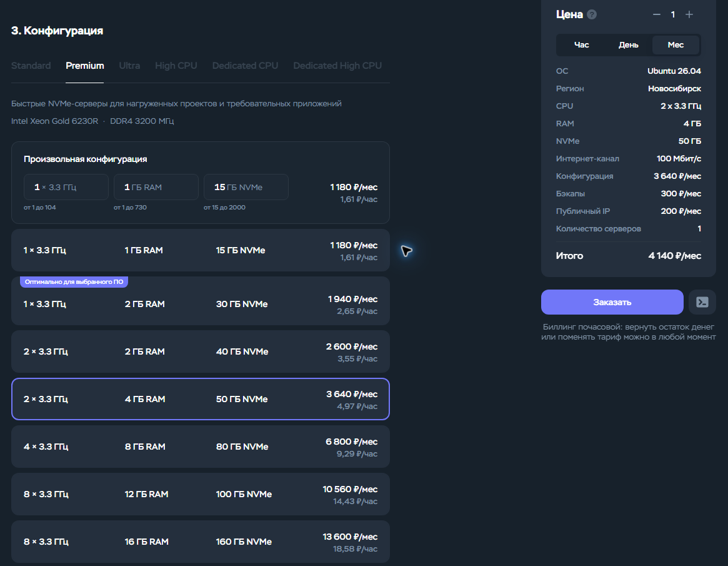This screenshot has width=728, height=566.
Task: Click the Новосибирск region value
Action: [x=675, y=89]
